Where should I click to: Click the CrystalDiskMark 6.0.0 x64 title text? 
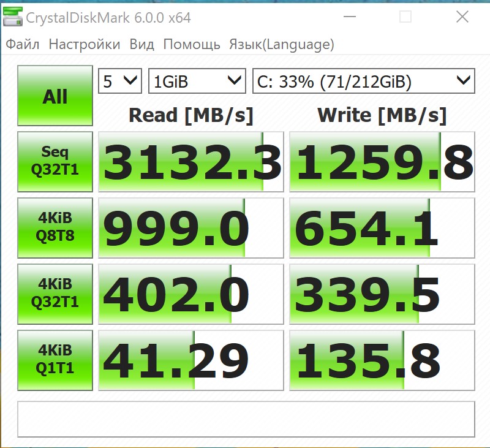pyautogui.click(x=108, y=18)
